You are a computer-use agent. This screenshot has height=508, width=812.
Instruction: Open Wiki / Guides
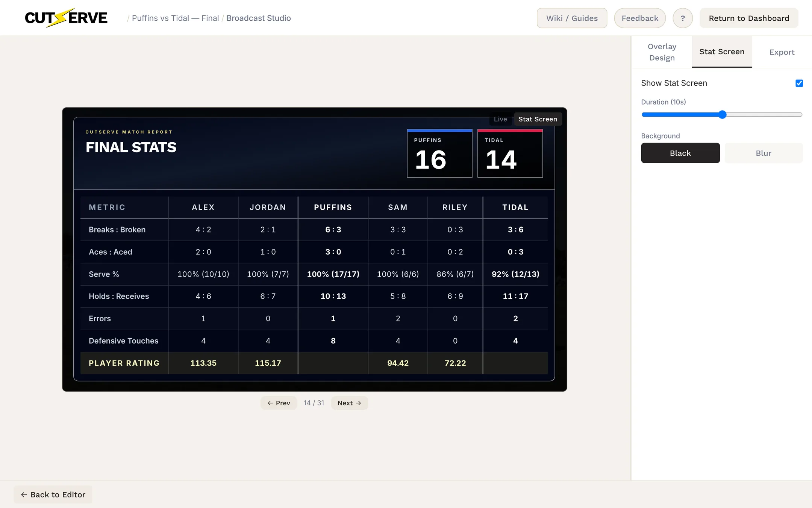(572, 18)
